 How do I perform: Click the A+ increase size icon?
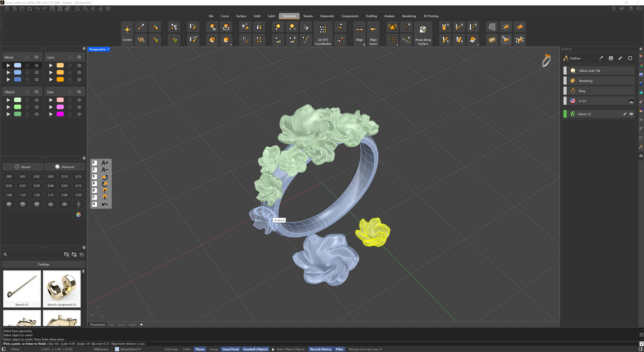point(105,163)
